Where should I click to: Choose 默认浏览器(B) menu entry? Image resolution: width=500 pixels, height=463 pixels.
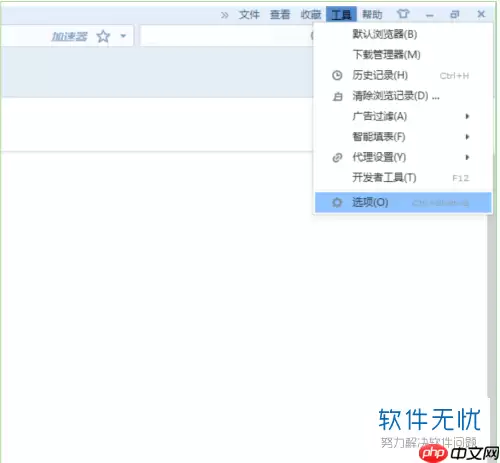[x=403, y=34]
